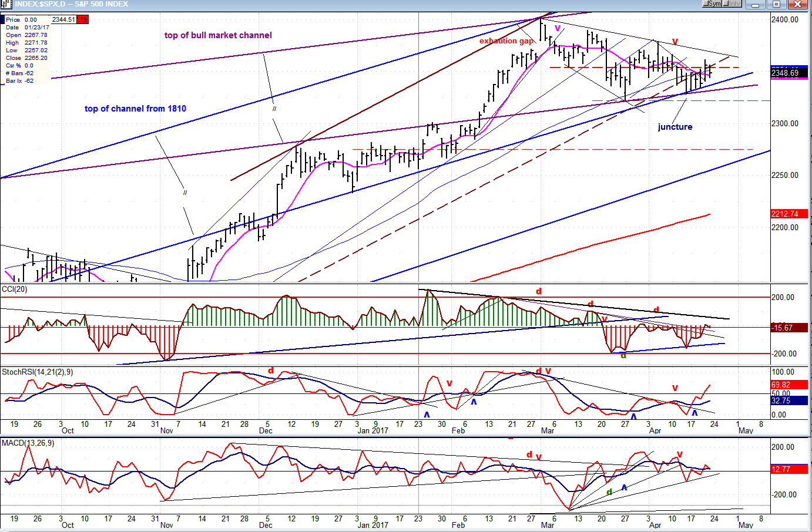812x532 pixels.
Task: Click the chart window icon in title bar
Action: (6, 4)
